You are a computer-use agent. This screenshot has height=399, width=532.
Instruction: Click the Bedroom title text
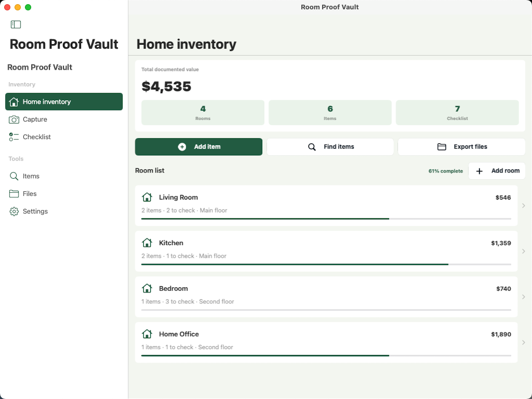tap(174, 288)
